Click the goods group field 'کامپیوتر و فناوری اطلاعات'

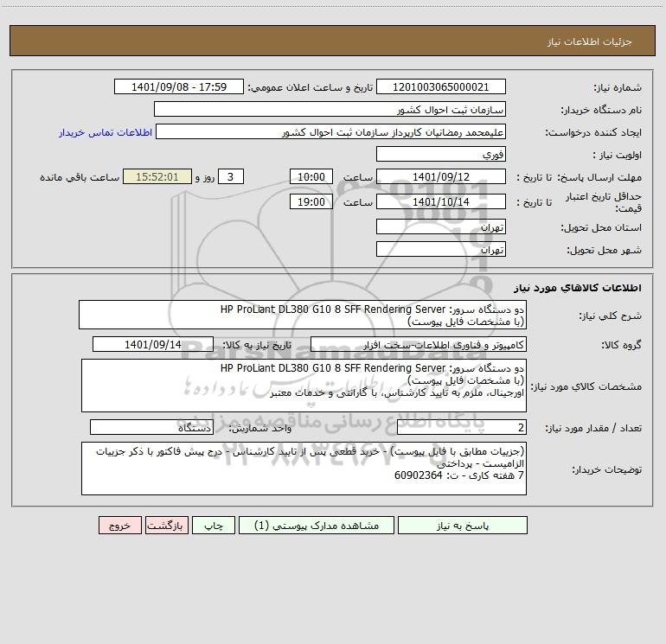(x=419, y=344)
